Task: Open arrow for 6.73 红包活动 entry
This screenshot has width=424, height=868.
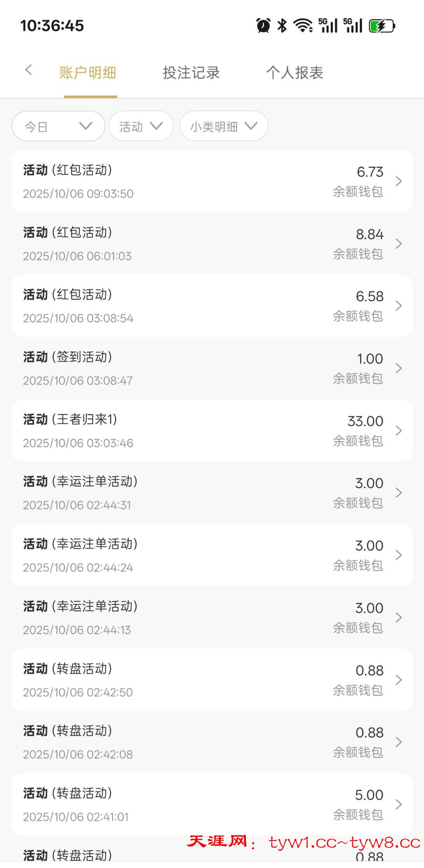Action: click(398, 181)
